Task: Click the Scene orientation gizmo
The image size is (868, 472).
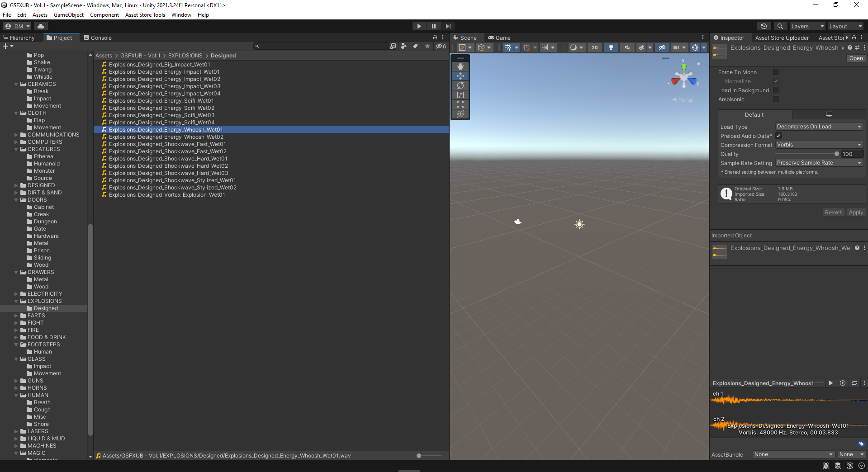Action: (x=684, y=78)
